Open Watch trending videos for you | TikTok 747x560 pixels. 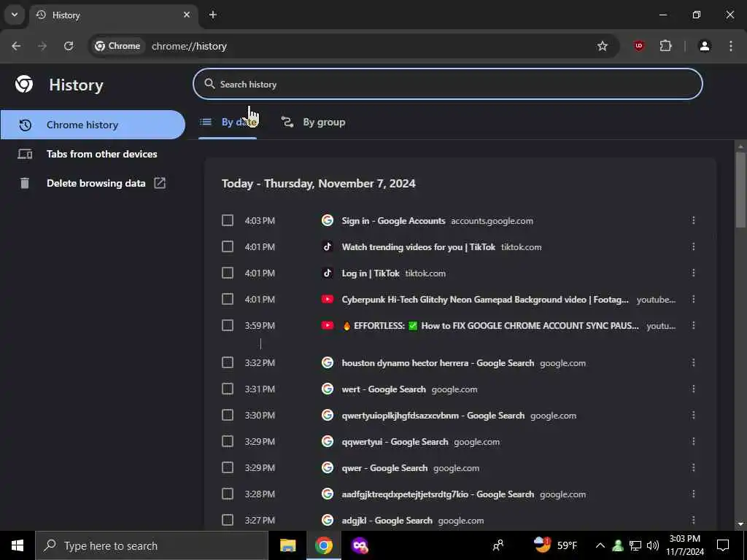418,247
